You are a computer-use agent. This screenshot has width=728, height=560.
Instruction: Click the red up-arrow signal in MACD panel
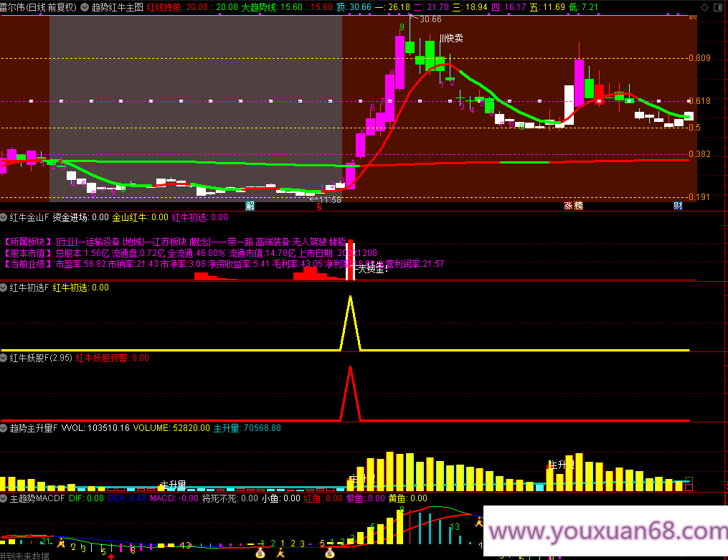[111, 555]
